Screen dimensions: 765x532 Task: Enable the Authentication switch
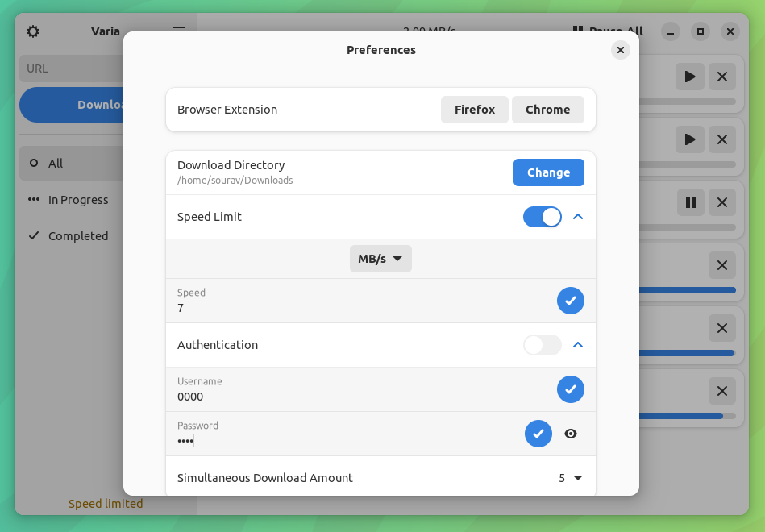point(542,345)
